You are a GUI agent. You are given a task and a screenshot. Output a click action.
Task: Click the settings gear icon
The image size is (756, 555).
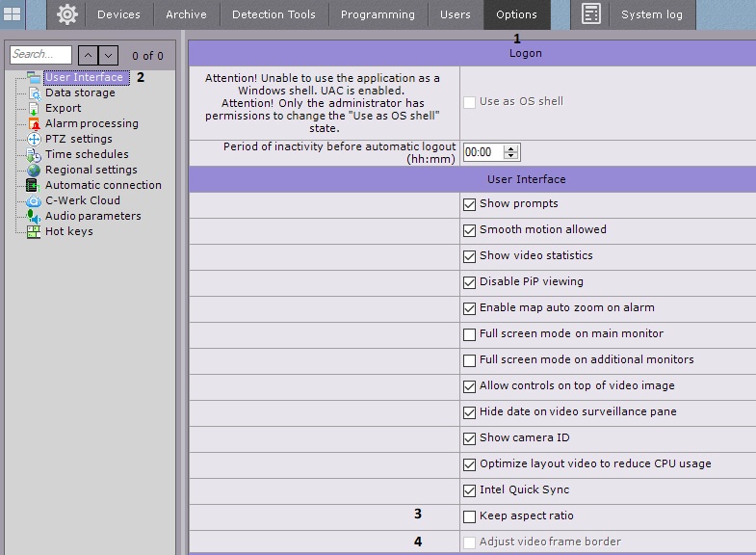click(x=66, y=14)
